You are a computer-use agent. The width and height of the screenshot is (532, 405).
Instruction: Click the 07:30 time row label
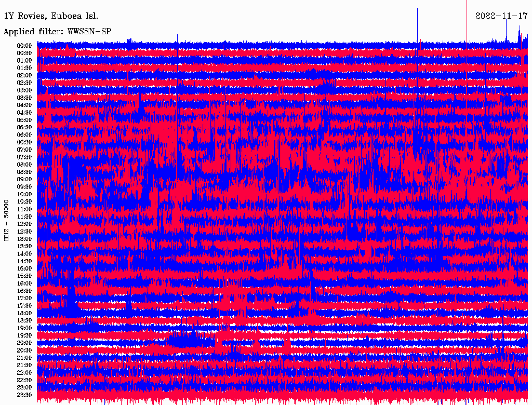click(x=24, y=157)
